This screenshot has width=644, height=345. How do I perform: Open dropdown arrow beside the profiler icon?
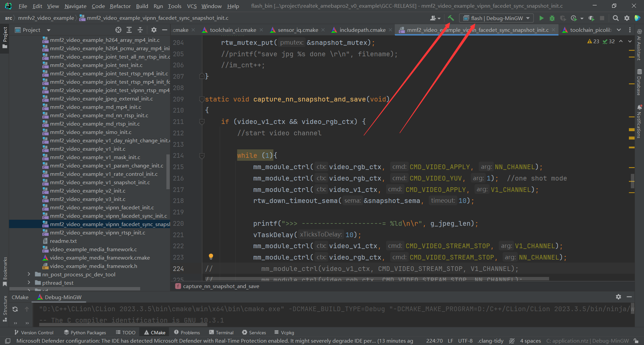(x=582, y=18)
